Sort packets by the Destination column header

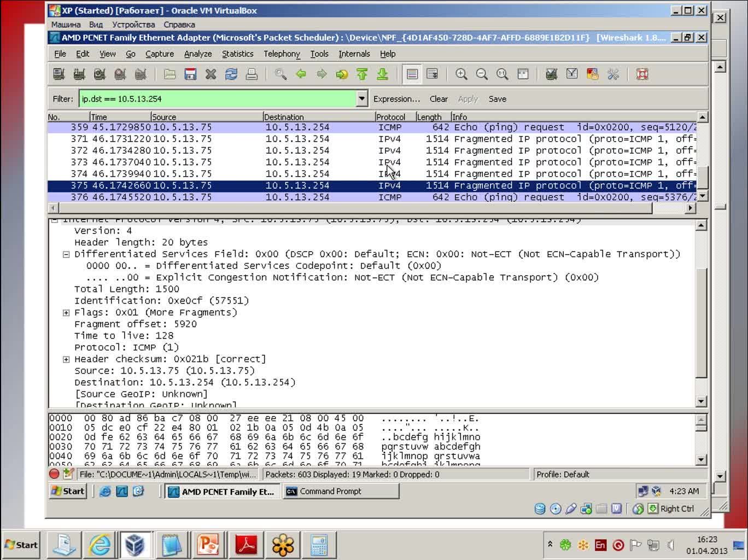318,117
